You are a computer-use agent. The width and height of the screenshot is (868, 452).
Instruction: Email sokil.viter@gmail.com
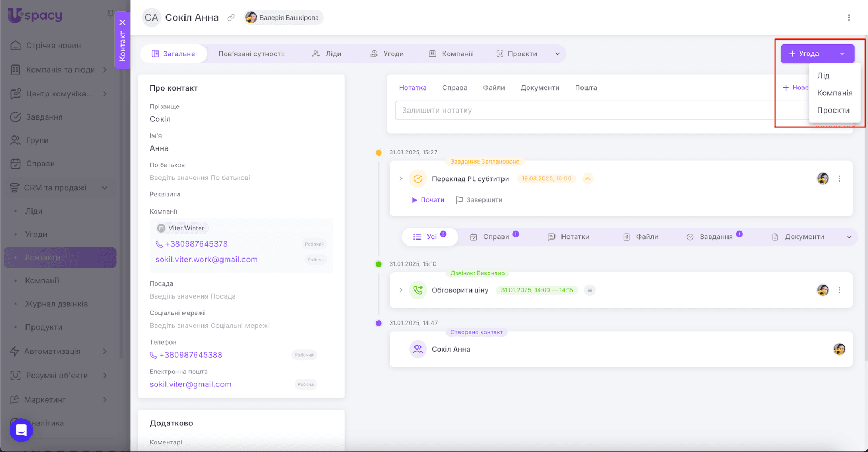pyautogui.click(x=190, y=384)
